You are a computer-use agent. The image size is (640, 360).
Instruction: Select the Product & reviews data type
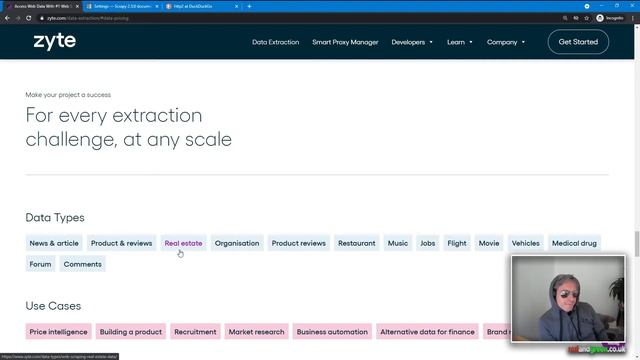[121, 243]
